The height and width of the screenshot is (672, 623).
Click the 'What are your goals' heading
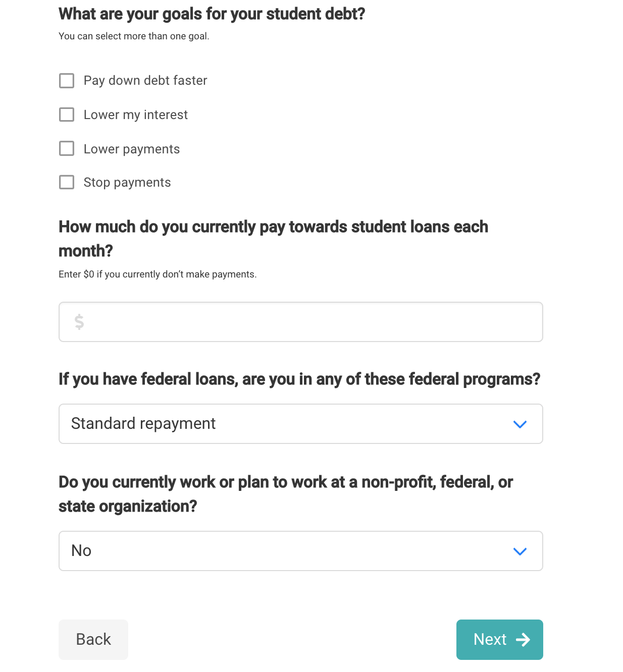point(212,14)
